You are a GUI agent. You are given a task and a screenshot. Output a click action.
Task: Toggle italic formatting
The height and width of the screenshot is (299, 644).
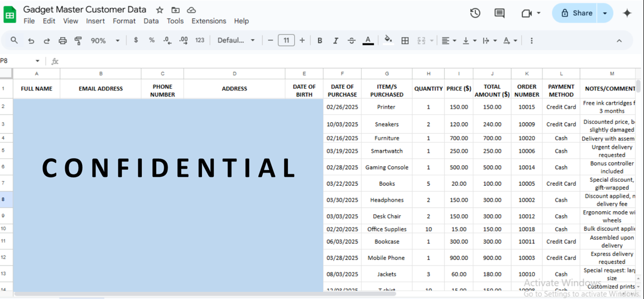(335, 40)
